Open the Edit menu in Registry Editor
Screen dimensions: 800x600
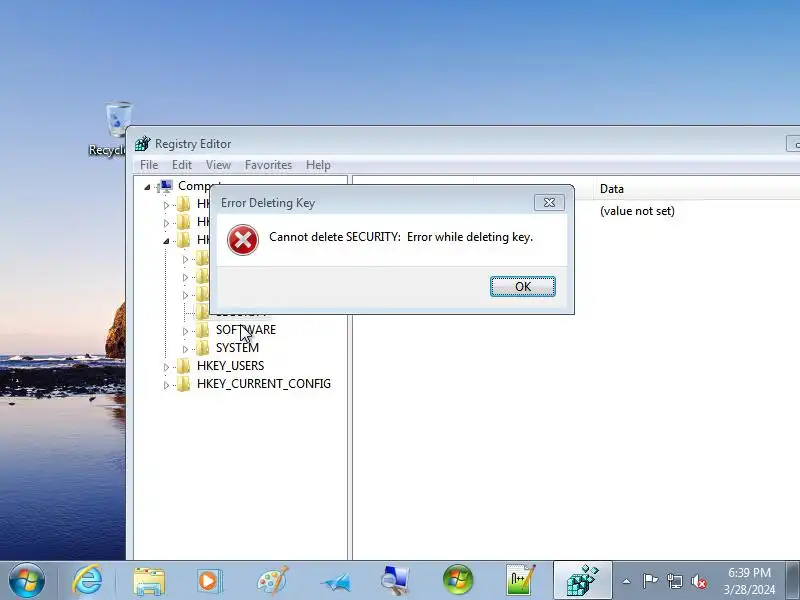pyautogui.click(x=182, y=165)
